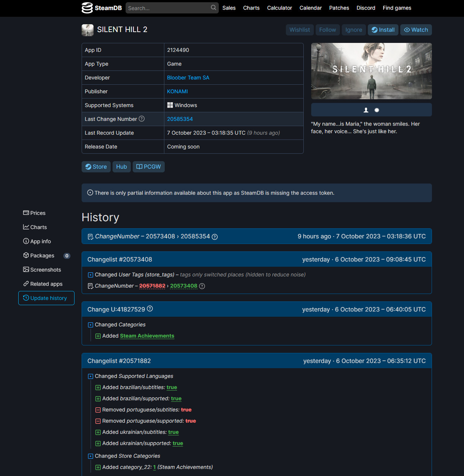Open the PCGW wiki button

point(149,167)
